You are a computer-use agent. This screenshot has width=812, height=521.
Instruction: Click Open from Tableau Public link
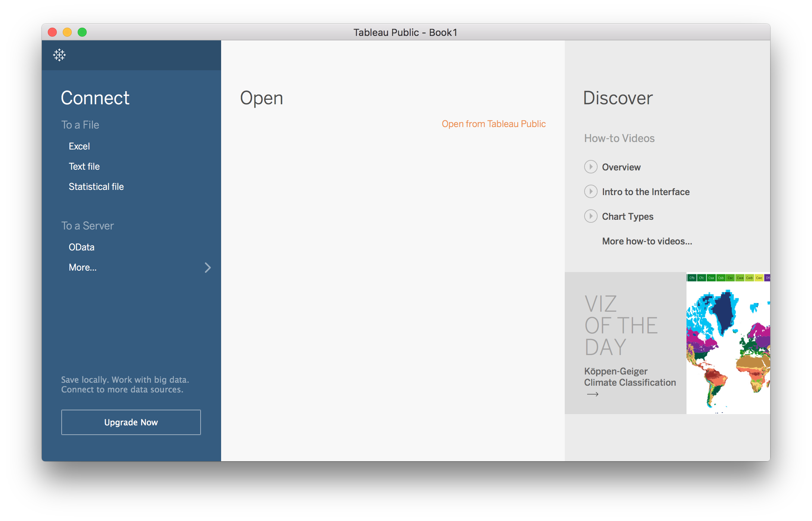(x=493, y=124)
